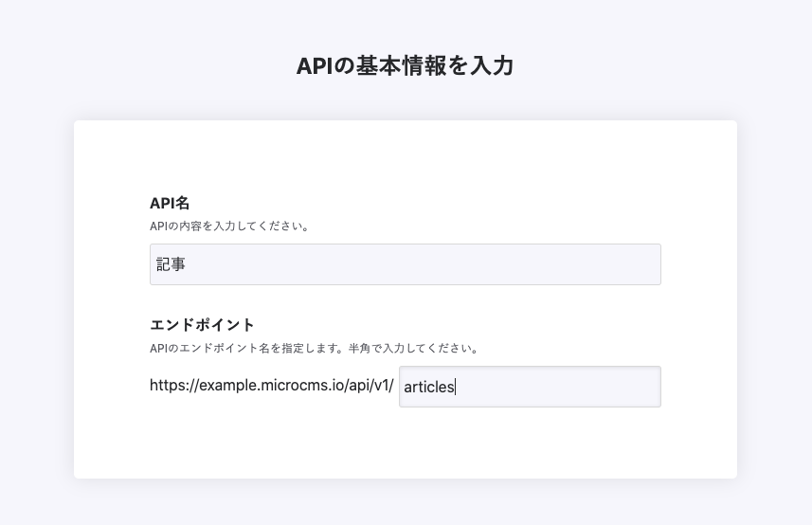Click the "https://" part of URL prefix
The height and width of the screenshot is (525, 812).
coord(173,386)
